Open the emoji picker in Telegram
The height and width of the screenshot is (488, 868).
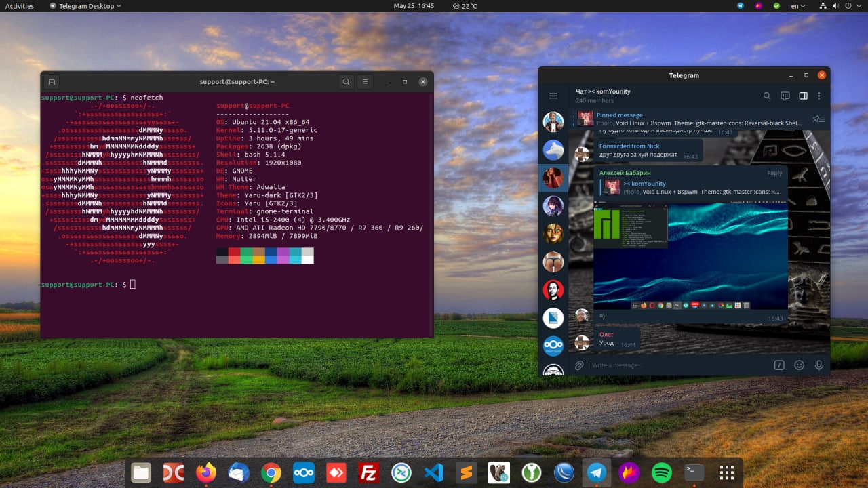coord(800,365)
